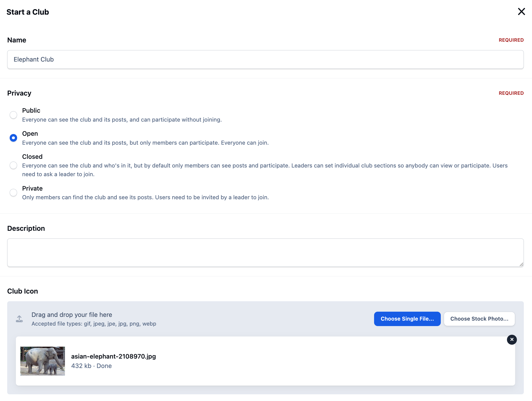
Task: Select the Open privacy radio button
Action: click(13, 138)
